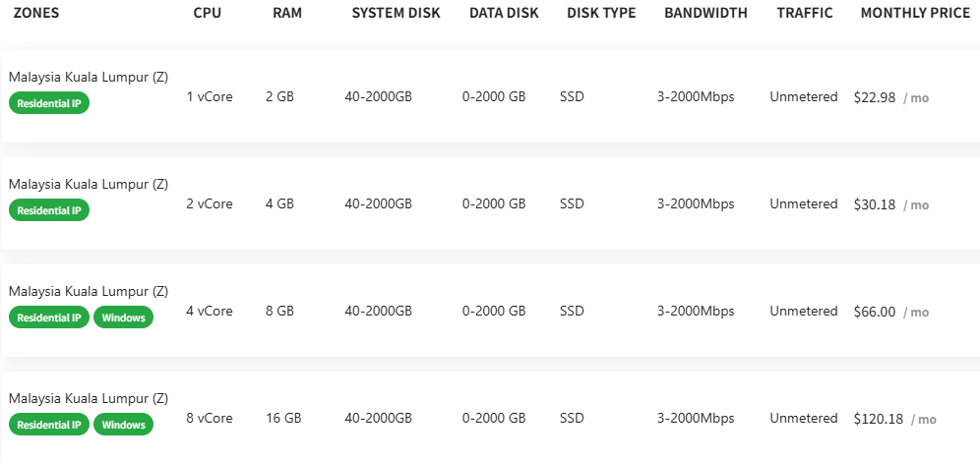Click Residential IP badge in 2 vCore row
Image resolution: width=980 pixels, height=461 pixels.
point(49,210)
